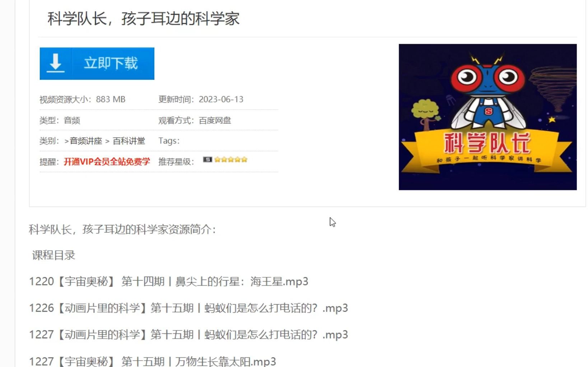The height and width of the screenshot is (367, 588).
Task: Select the row 1227 万物生长靠太阳.mp3
Action: tap(153, 361)
